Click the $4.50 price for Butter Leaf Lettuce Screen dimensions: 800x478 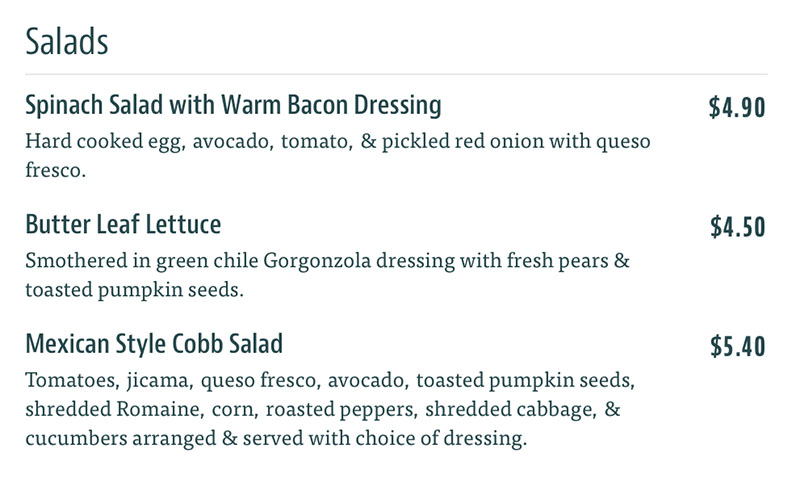pyautogui.click(x=738, y=227)
